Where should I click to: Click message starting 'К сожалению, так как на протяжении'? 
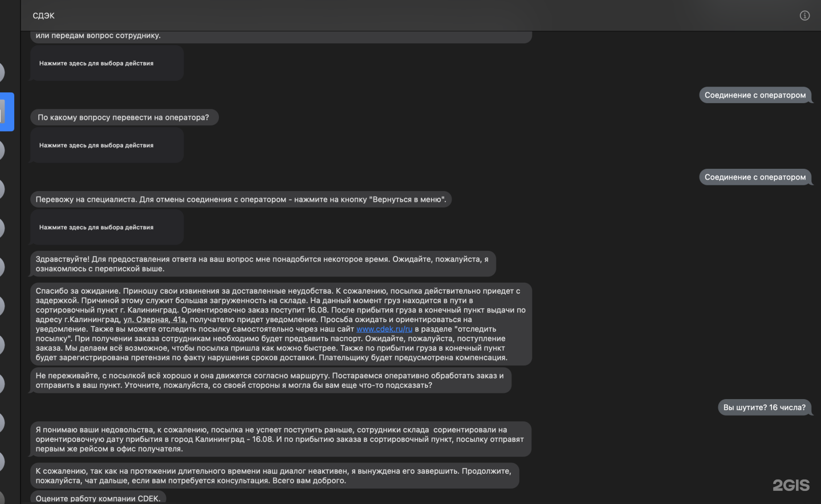tap(275, 475)
